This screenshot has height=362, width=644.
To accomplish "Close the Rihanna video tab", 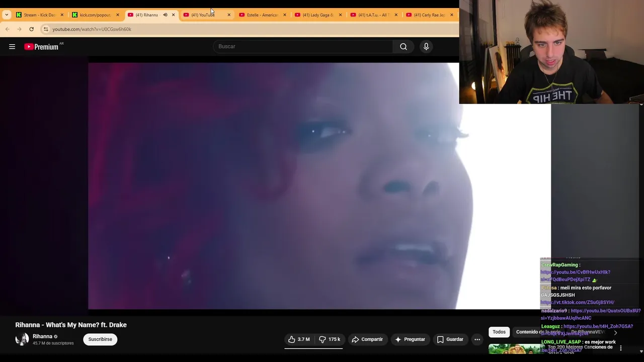I will (x=174, y=15).
